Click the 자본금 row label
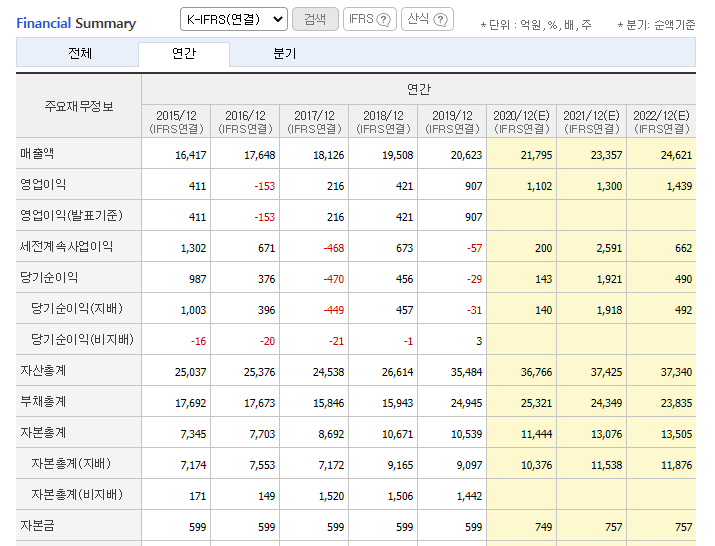 click(37, 525)
